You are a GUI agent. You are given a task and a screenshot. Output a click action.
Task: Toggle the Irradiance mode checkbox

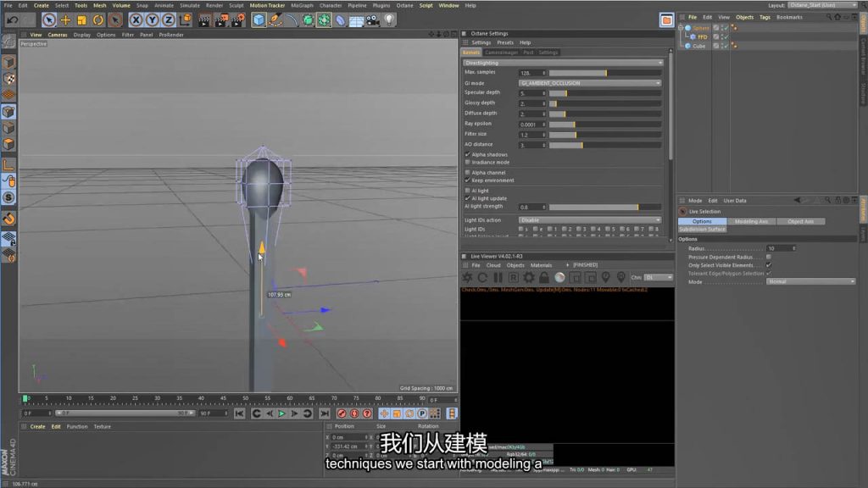(468, 162)
